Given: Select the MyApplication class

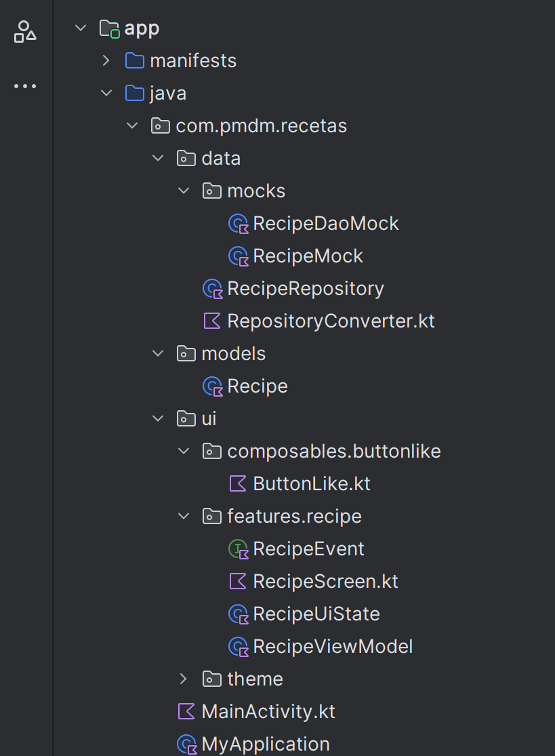Looking at the screenshot, I should tap(265, 744).
